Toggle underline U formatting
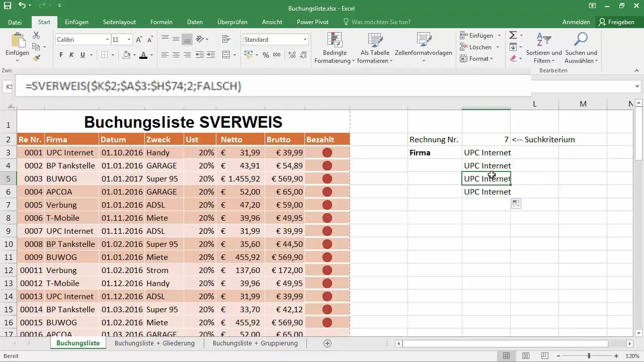 (83, 55)
